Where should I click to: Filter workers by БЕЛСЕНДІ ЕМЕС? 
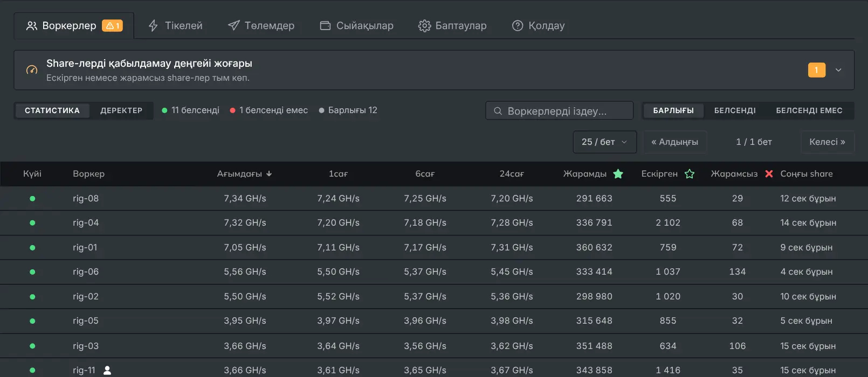point(809,110)
